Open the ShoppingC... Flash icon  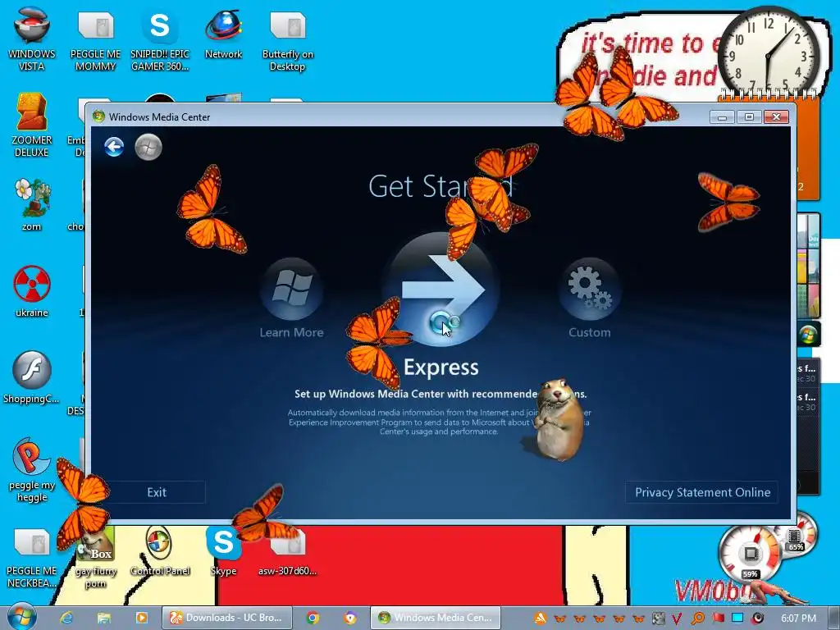pos(32,377)
